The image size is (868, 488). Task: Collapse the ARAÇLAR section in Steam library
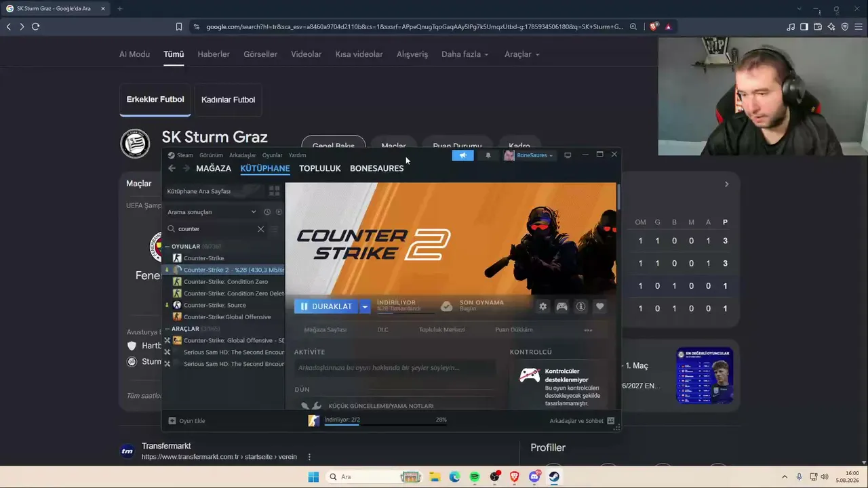(x=167, y=329)
